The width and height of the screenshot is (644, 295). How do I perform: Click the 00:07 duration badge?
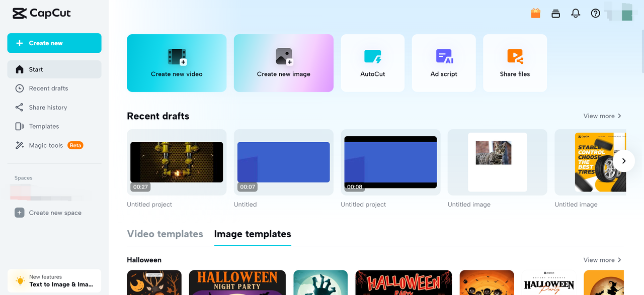pyautogui.click(x=248, y=187)
